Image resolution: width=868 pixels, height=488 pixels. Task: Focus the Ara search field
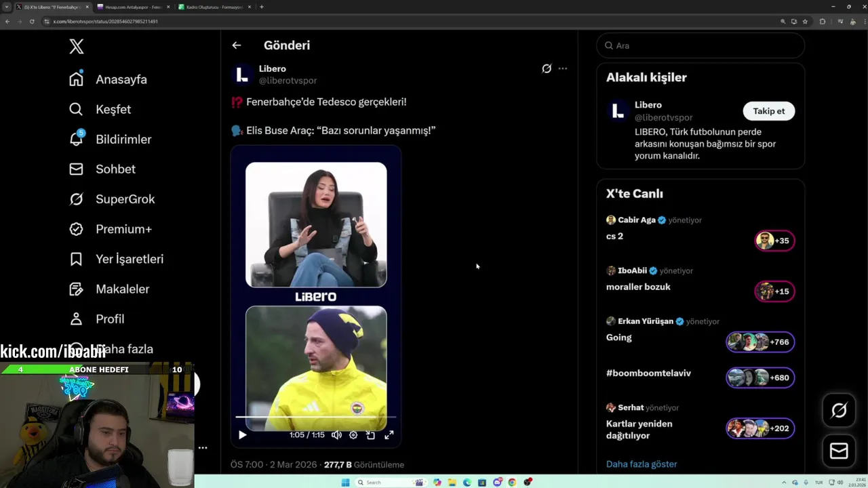[701, 45]
